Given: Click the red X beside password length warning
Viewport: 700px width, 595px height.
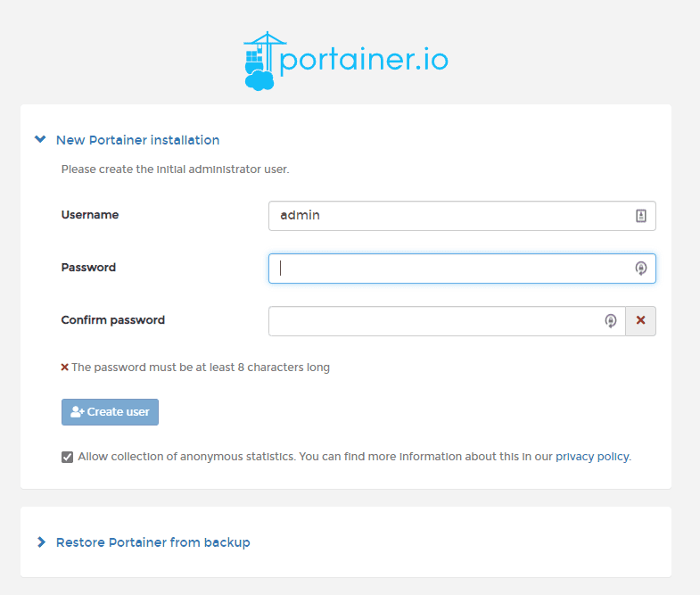Looking at the screenshot, I should pos(64,368).
